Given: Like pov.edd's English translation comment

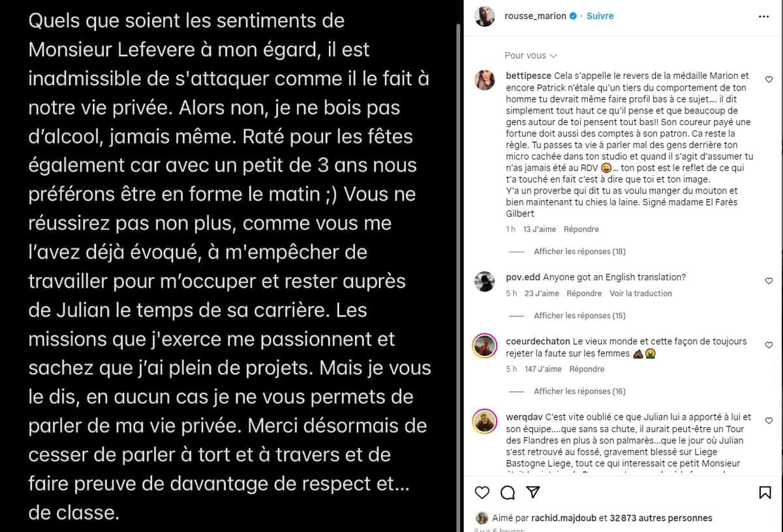Looking at the screenshot, I should [769, 280].
